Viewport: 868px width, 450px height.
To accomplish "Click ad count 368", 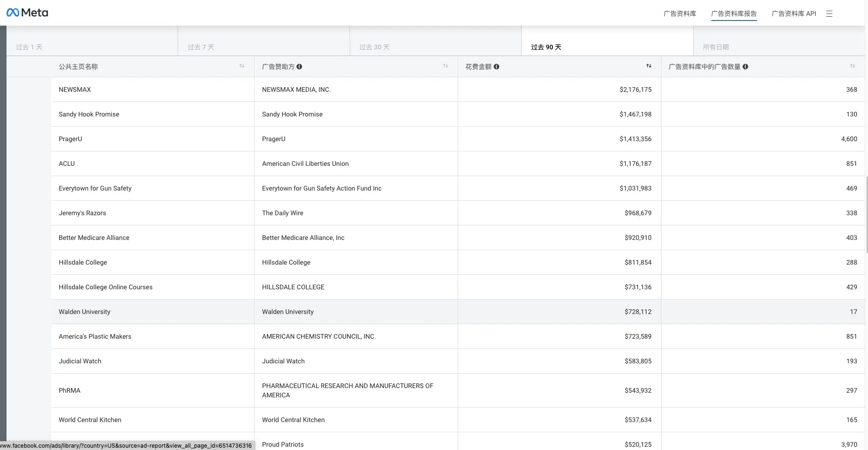I will 852,89.
